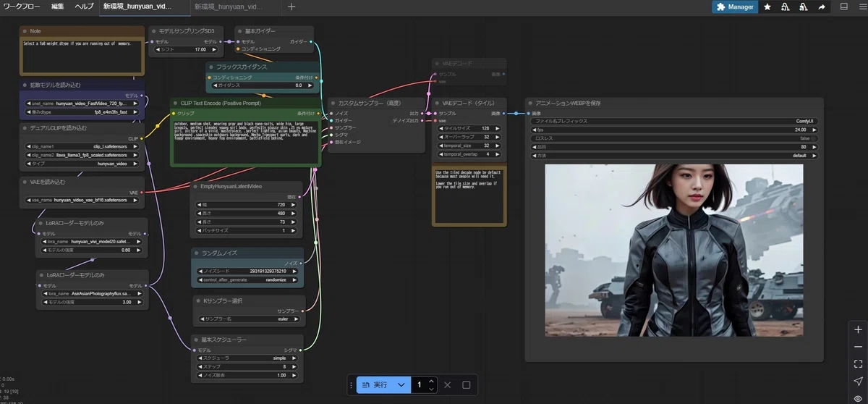This screenshot has width=868, height=404.
Task: Increase ステップ value with right arrow
Action: pyautogui.click(x=295, y=367)
